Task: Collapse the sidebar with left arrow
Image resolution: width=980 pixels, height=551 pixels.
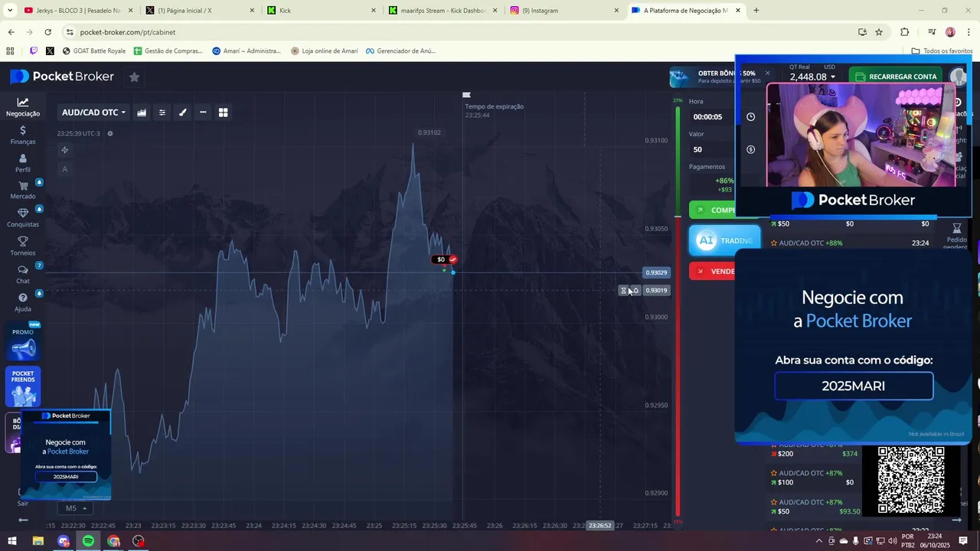Action: tap(23, 520)
